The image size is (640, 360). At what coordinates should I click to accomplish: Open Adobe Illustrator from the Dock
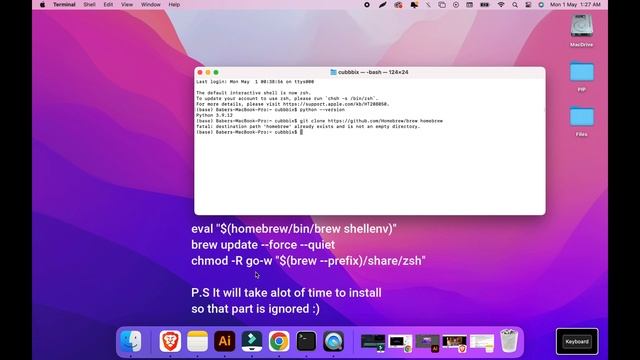(x=224, y=341)
